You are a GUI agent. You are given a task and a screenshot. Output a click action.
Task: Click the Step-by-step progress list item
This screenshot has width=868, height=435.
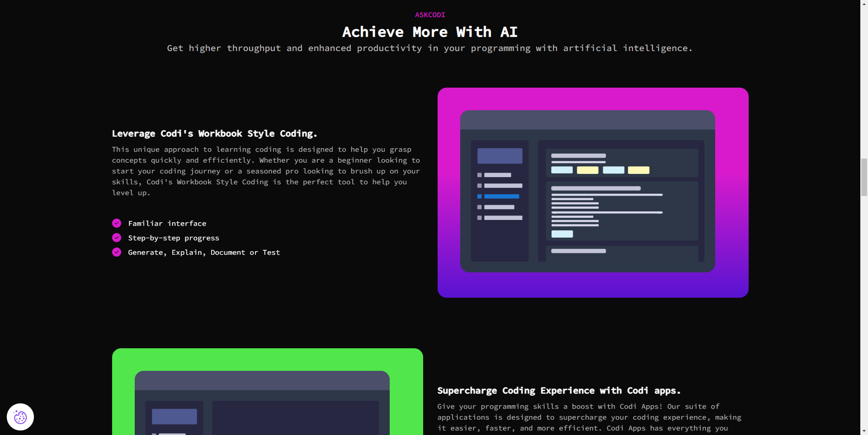click(174, 238)
